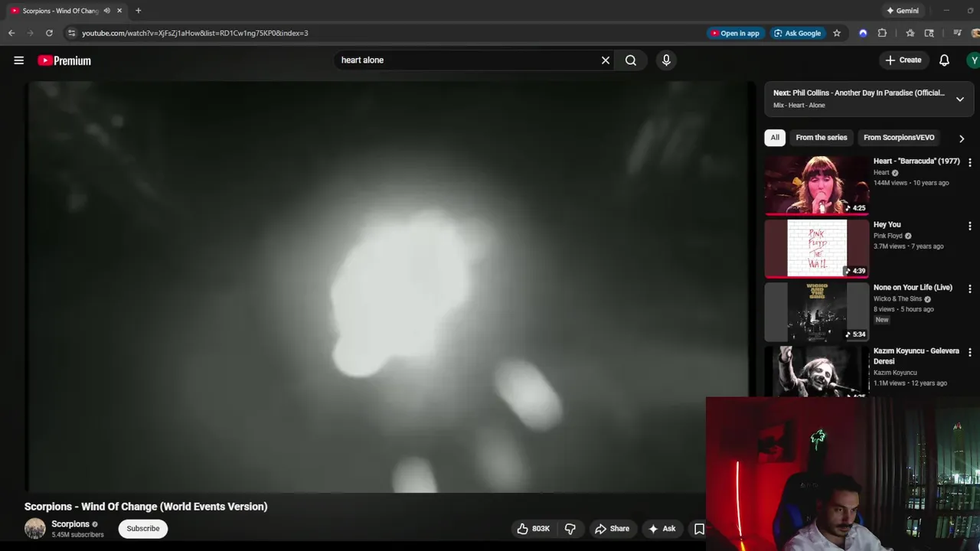
Task: Open YouTube notifications bell
Action: [x=944, y=60]
